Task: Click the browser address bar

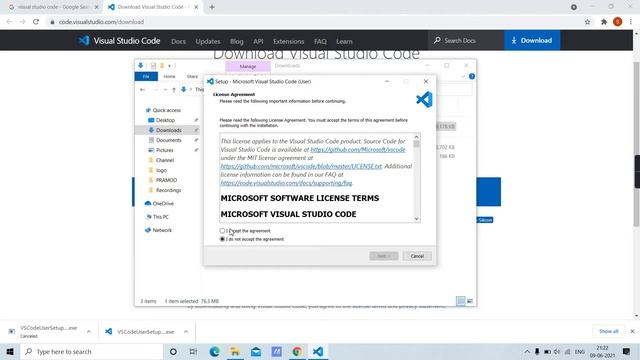Action: pyautogui.click(x=314, y=22)
